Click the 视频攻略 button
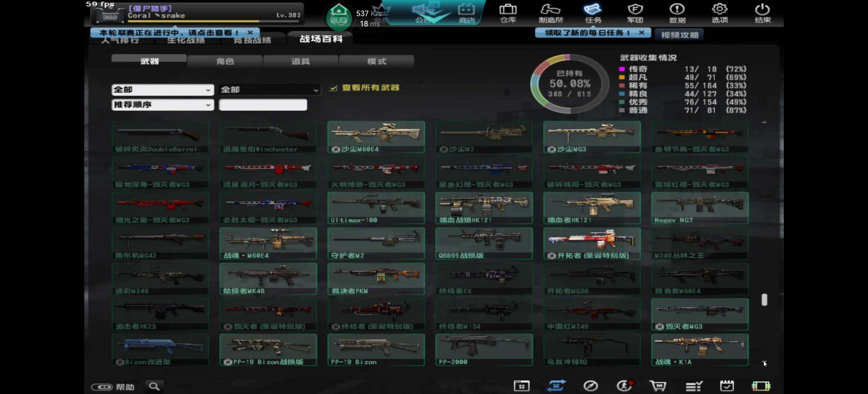This screenshot has height=394, width=868. click(680, 35)
